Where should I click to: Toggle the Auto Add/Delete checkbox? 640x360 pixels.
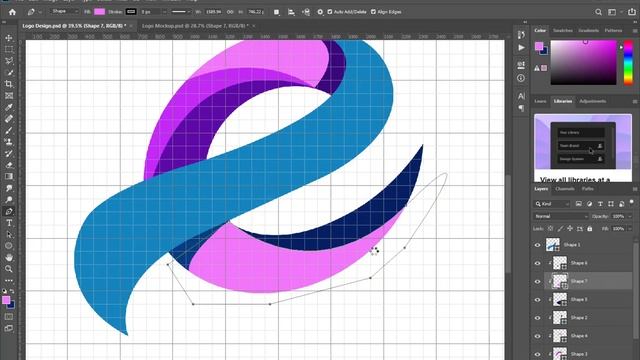click(x=330, y=12)
